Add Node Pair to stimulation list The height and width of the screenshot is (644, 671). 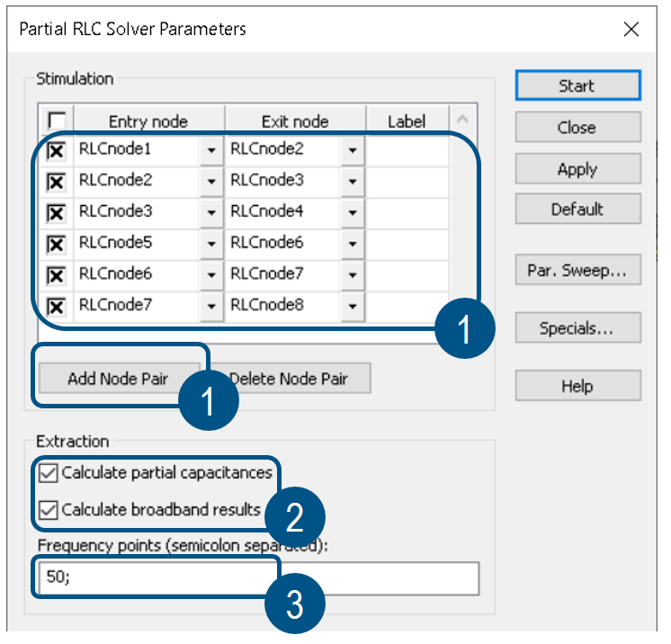(120, 379)
